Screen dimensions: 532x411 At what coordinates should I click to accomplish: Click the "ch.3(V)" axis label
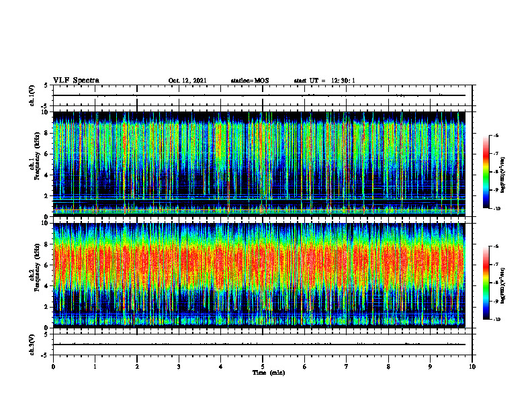click(32, 345)
